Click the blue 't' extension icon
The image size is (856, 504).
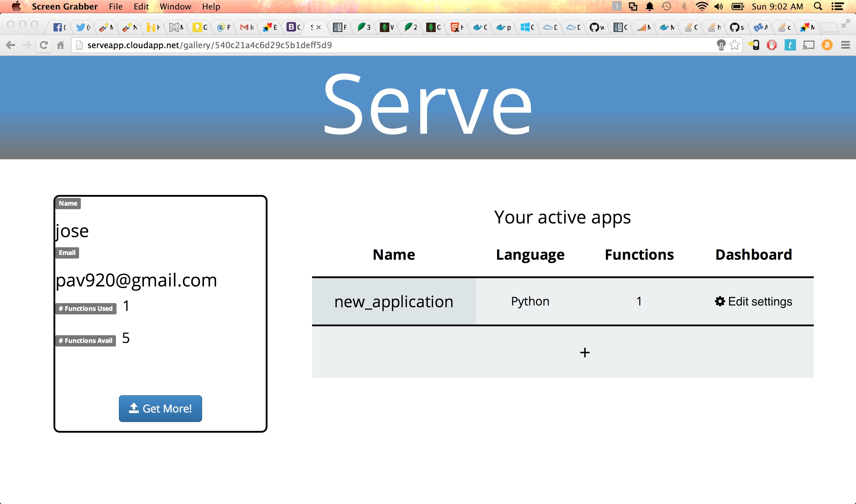790,45
